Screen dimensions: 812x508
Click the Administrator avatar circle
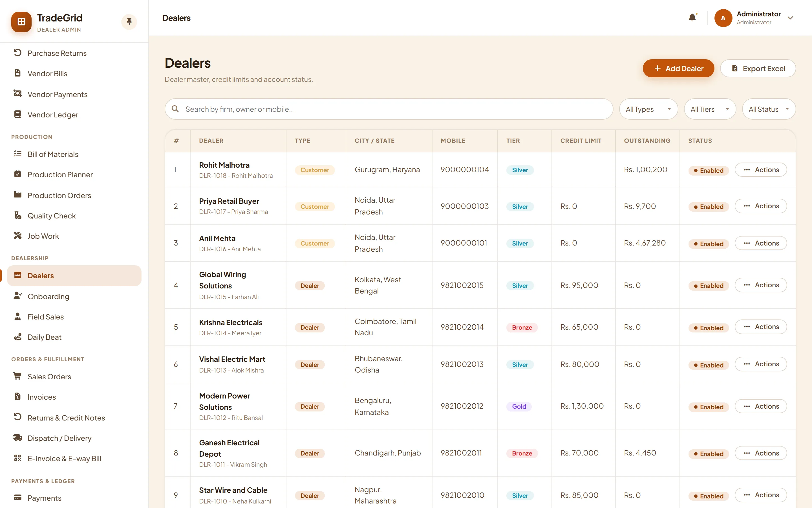pos(723,18)
